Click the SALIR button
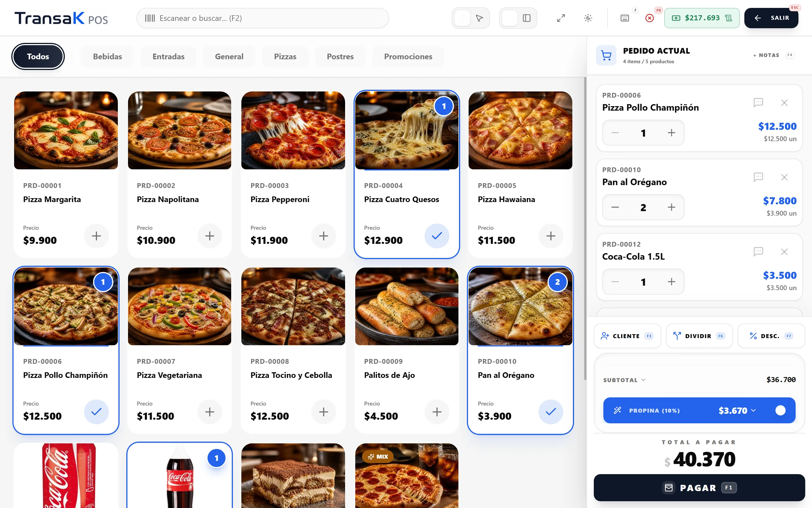This screenshot has width=812, height=508. [771, 18]
